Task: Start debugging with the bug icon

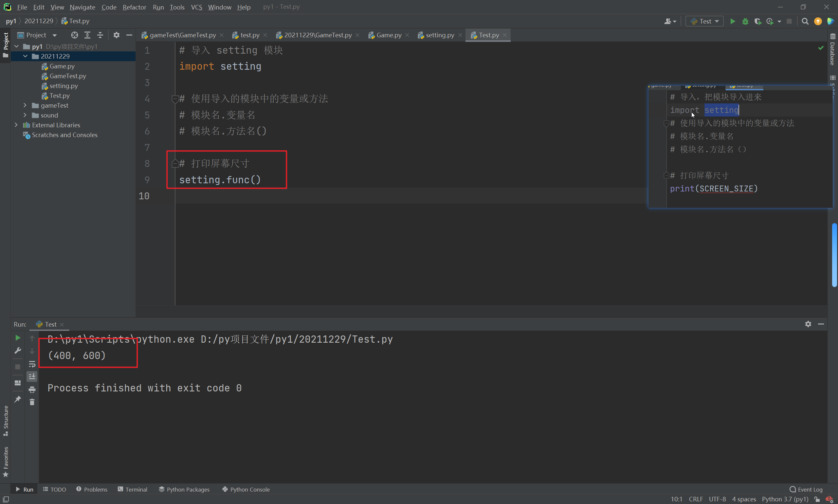Action: click(745, 21)
